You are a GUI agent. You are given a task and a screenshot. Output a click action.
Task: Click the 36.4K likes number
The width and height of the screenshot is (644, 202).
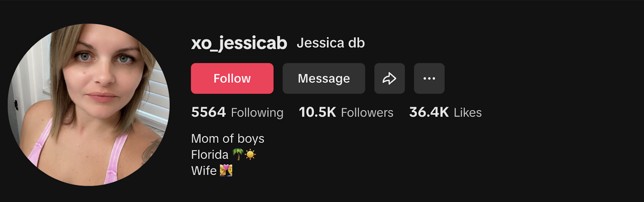pyautogui.click(x=429, y=112)
